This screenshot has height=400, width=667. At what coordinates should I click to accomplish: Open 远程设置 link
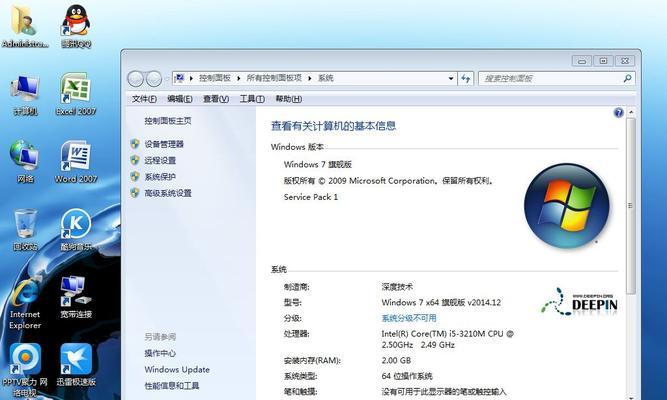coord(160,160)
